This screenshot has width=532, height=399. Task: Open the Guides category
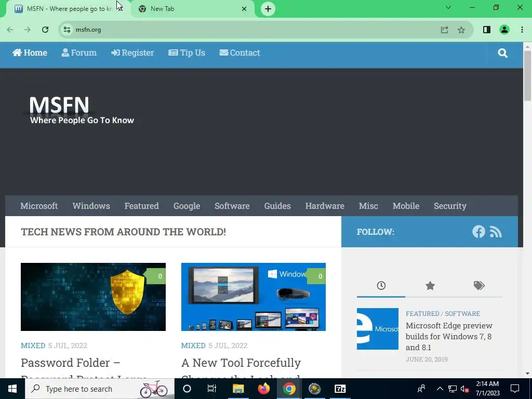tap(277, 206)
